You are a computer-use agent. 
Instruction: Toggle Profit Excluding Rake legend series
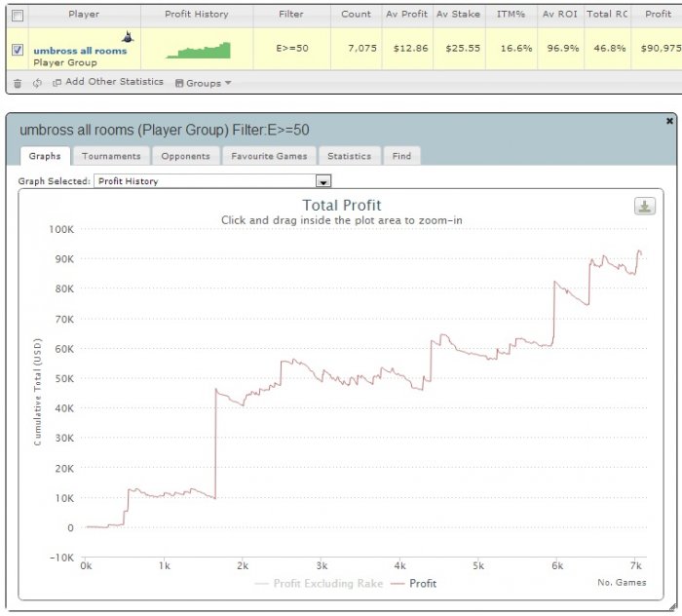[x=320, y=584]
